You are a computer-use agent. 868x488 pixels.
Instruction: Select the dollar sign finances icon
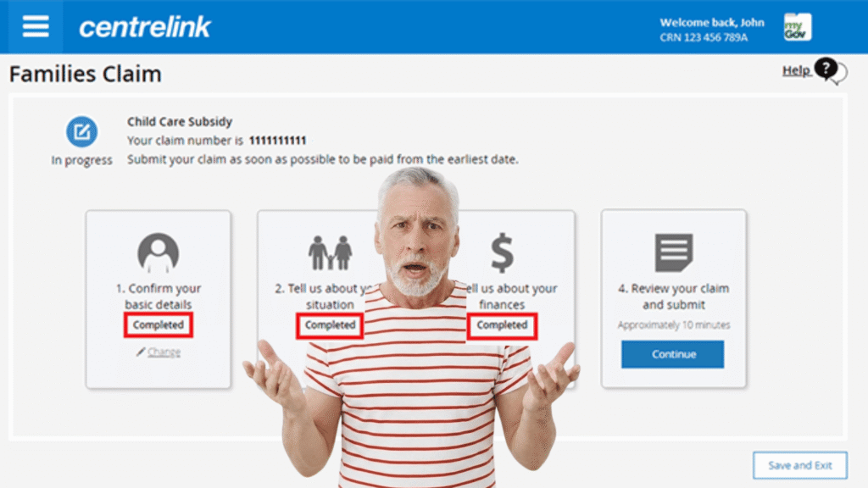pos(502,252)
